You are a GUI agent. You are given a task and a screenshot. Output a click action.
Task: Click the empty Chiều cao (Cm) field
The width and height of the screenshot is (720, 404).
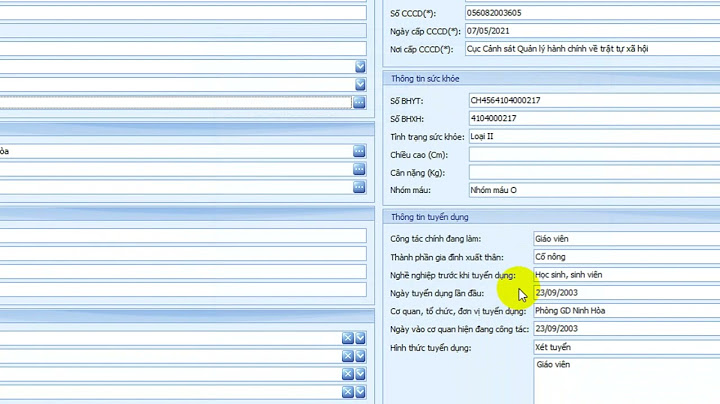[x=594, y=154]
